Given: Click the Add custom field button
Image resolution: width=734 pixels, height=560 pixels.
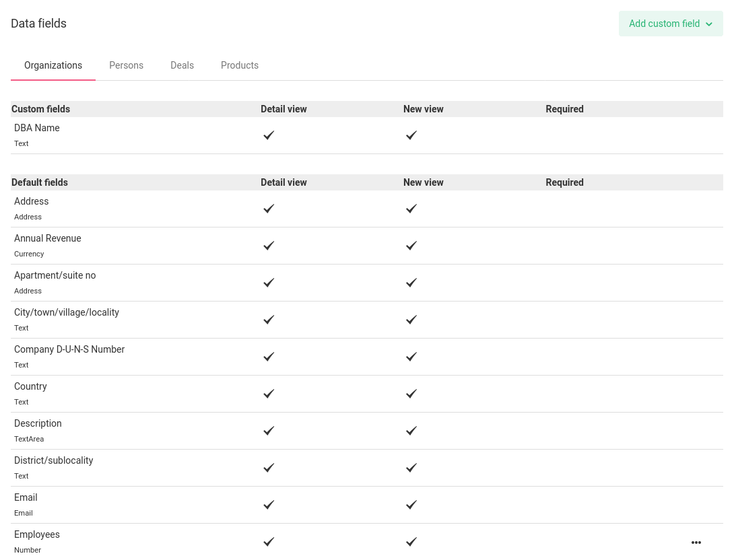Looking at the screenshot, I should coord(664,24).
